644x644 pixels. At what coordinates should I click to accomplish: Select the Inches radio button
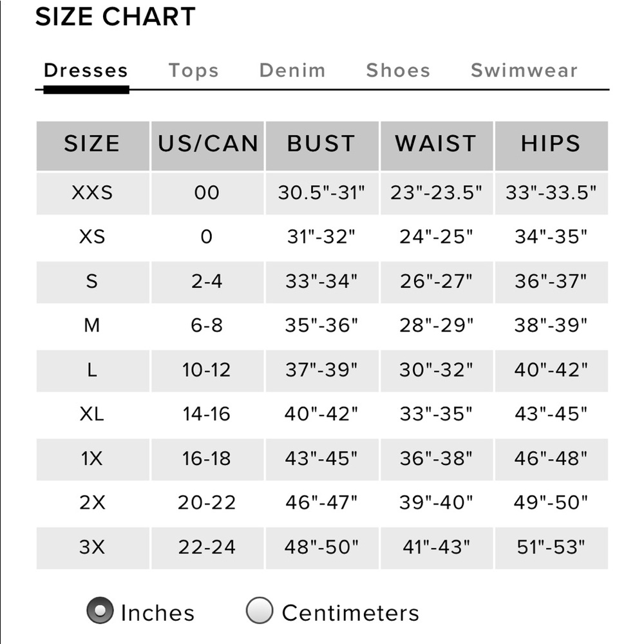(x=100, y=611)
